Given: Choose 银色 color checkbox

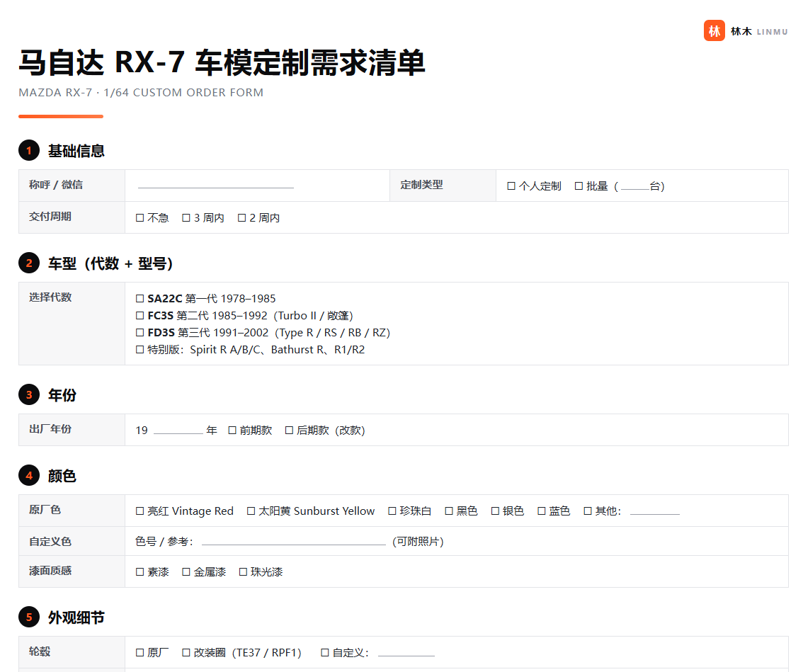Looking at the screenshot, I should pyautogui.click(x=495, y=511).
